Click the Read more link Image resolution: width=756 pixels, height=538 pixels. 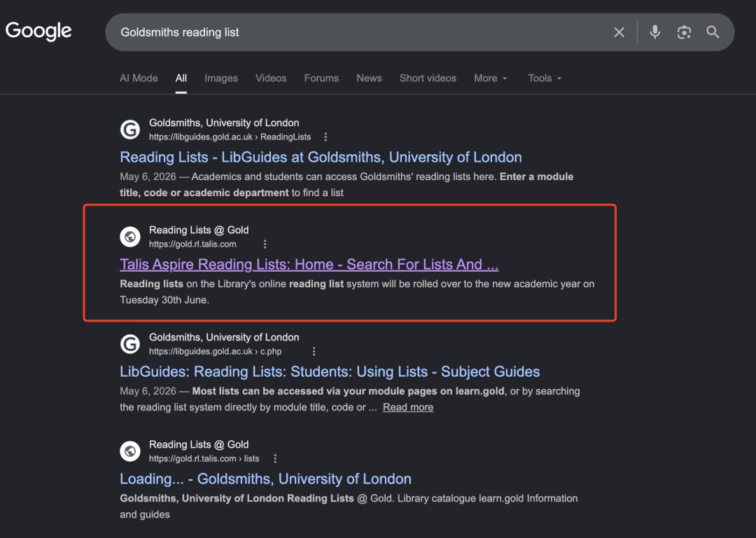[x=408, y=407]
